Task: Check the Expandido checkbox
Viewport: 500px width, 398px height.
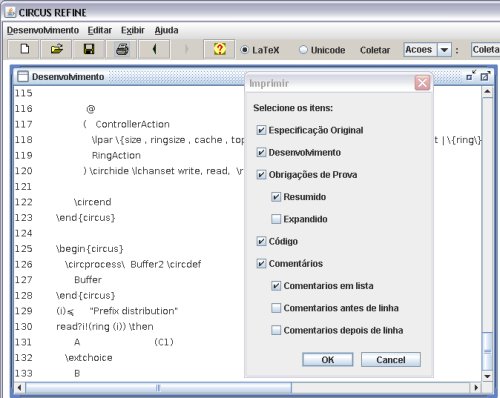Action: (276, 219)
